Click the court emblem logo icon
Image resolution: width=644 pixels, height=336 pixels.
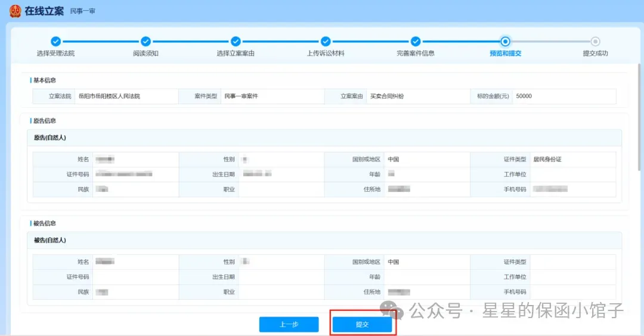[15, 11]
